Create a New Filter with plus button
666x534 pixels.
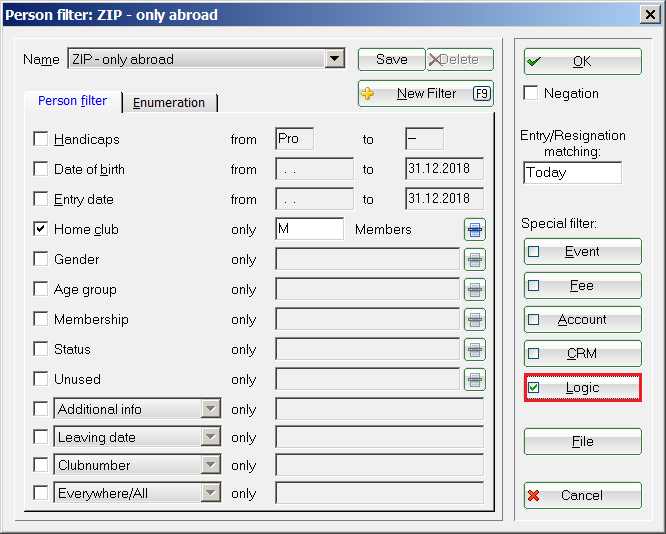[x=425, y=94]
